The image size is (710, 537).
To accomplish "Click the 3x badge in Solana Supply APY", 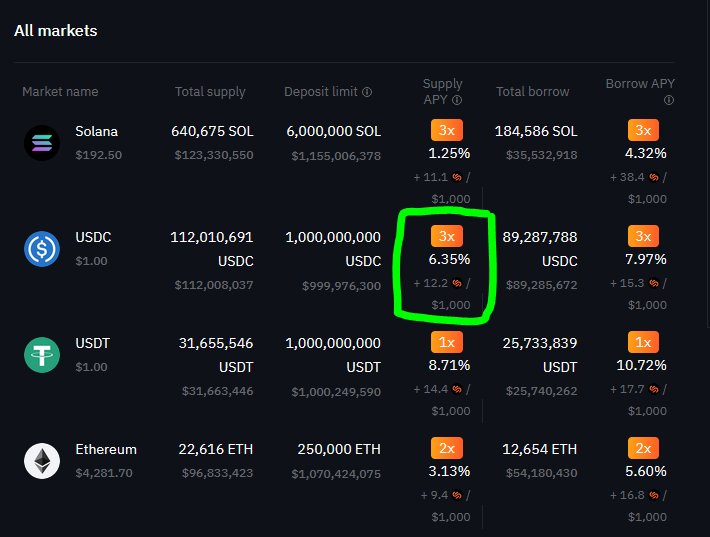I will point(447,130).
